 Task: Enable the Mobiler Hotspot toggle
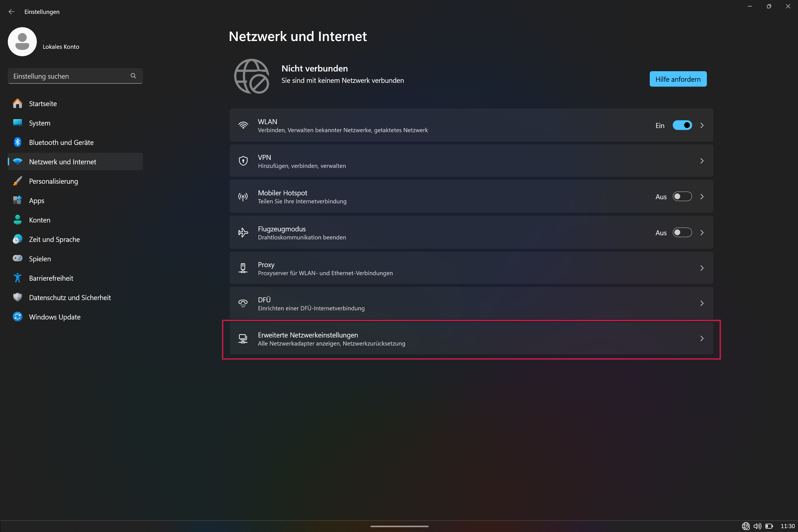point(682,196)
